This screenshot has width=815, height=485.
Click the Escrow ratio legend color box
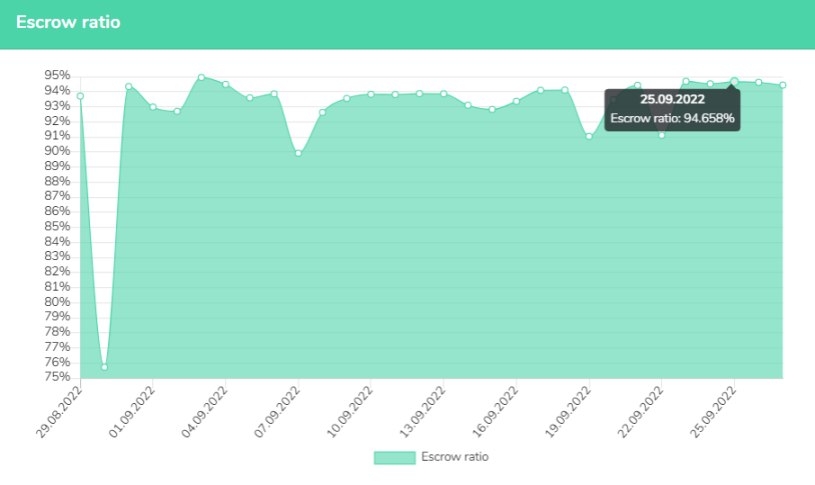pyautogui.click(x=394, y=457)
